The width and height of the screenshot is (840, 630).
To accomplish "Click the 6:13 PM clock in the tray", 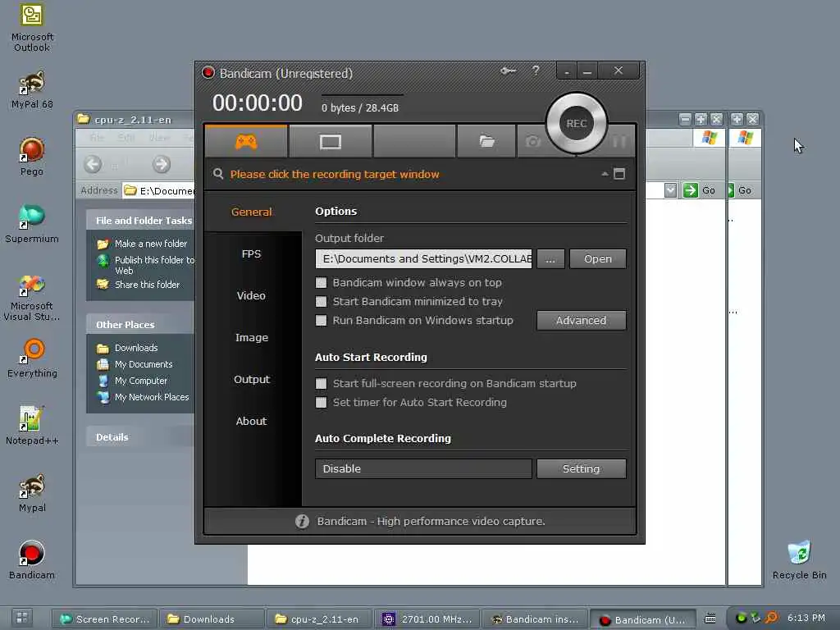I will pos(806,619).
